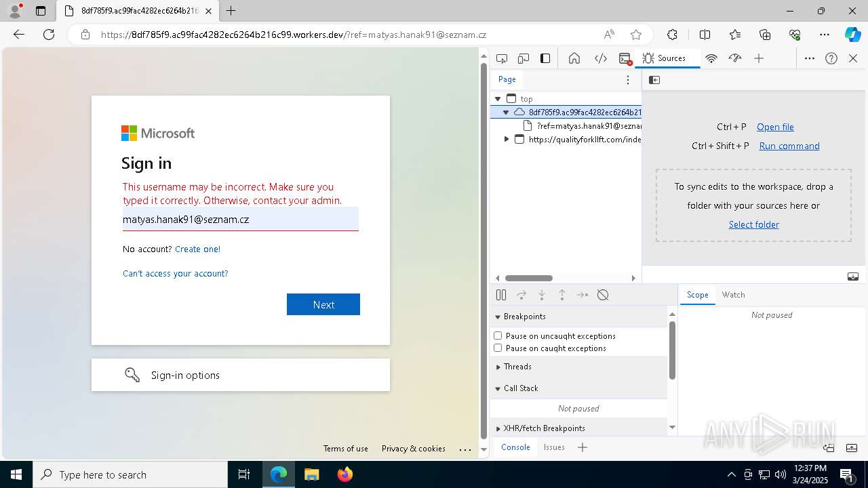Click the step into function button
The image size is (868, 488).
tap(542, 295)
